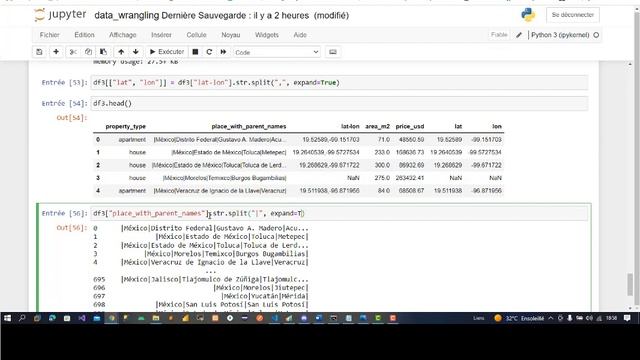Image resolution: width=640 pixels, height=360 pixels.
Task: Click the Fiable trust indicator
Action: click(499, 35)
